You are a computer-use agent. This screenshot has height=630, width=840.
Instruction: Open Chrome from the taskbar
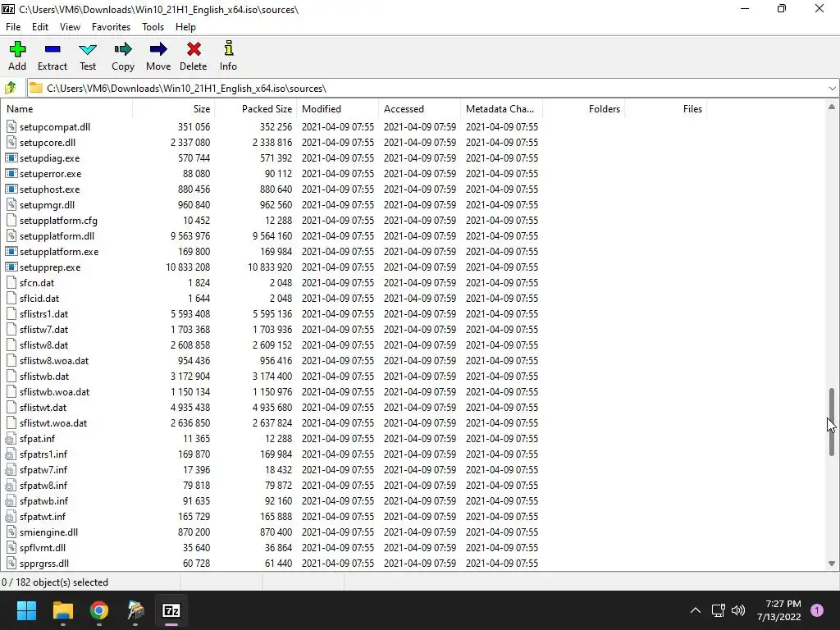tap(99, 610)
